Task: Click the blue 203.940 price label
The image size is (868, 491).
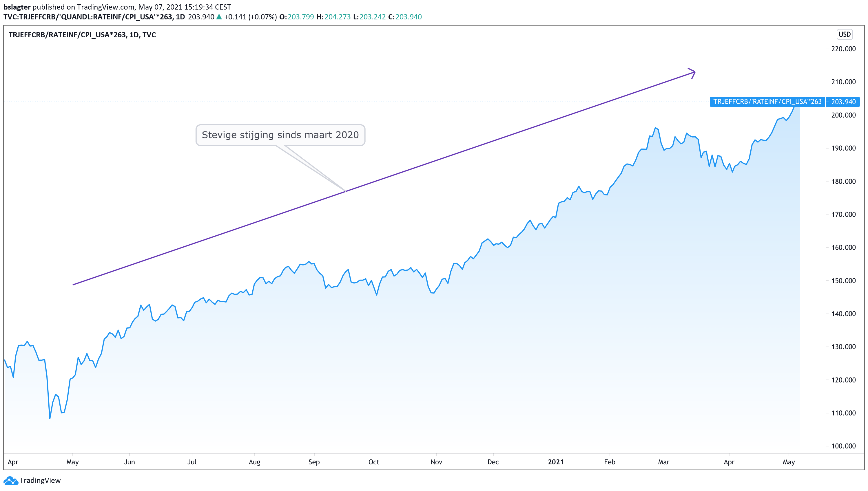Action: pos(843,102)
